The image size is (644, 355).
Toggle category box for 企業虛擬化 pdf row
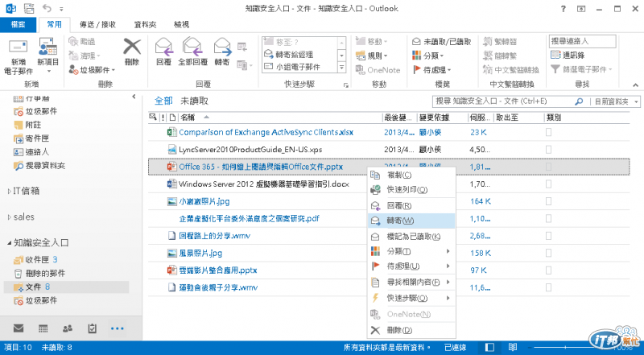[x=548, y=219]
